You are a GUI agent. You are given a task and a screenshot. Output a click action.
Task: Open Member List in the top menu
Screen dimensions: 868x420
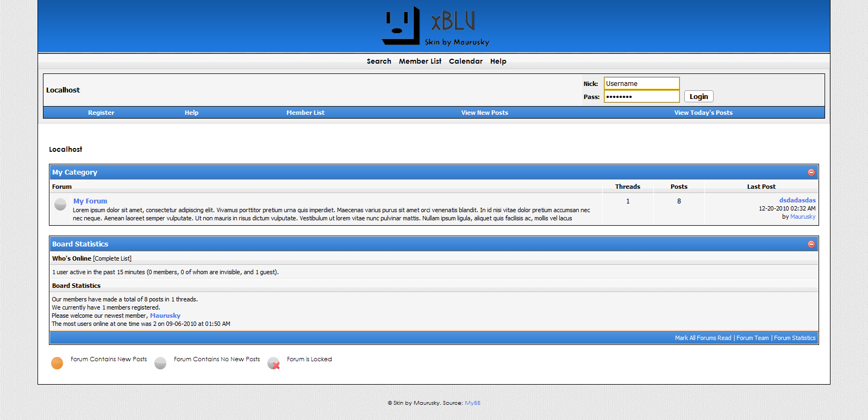pos(420,61)
